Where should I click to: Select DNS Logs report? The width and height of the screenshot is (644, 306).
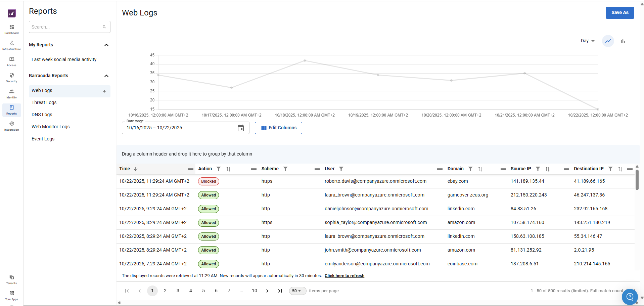pyautogui.click(x=42, y=115)
